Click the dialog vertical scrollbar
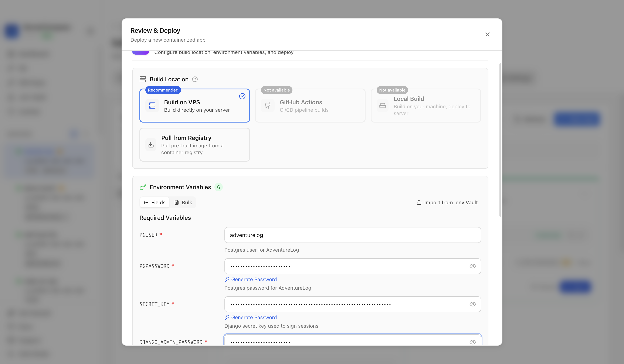This screenshot has height=364, width=624. pos(500,140)
